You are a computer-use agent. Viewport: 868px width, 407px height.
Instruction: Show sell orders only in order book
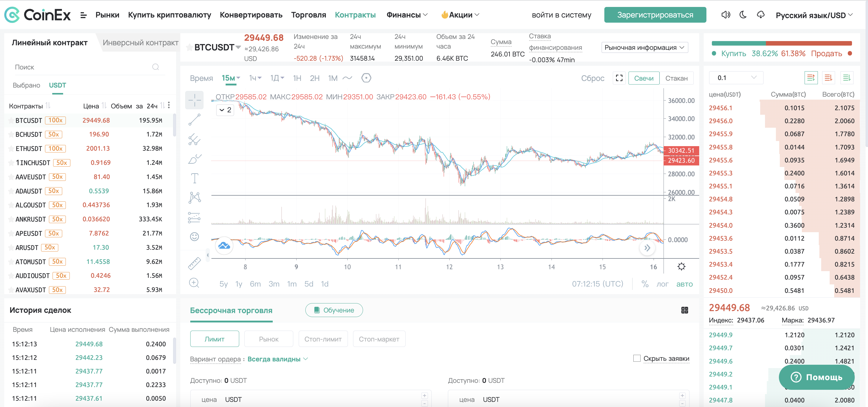point(828,78)
